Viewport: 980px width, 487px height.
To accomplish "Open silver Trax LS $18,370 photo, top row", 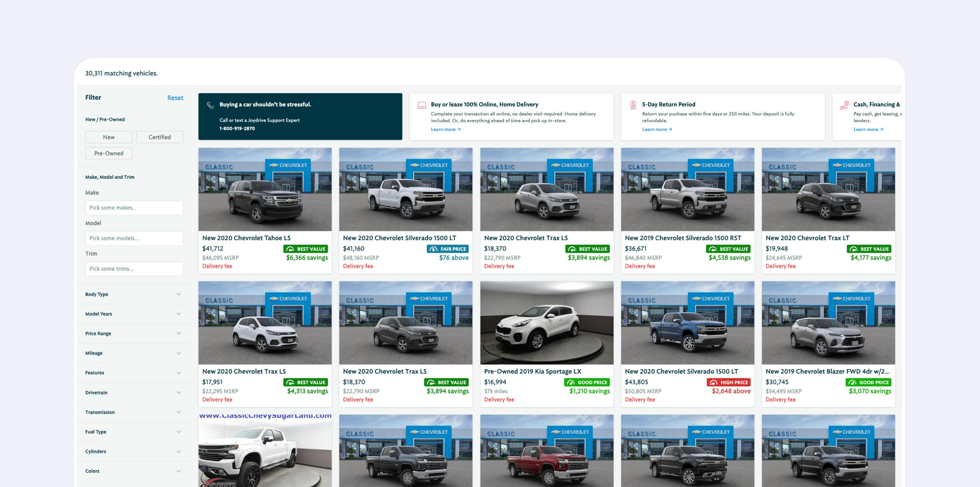I will [x=547, y=190].
